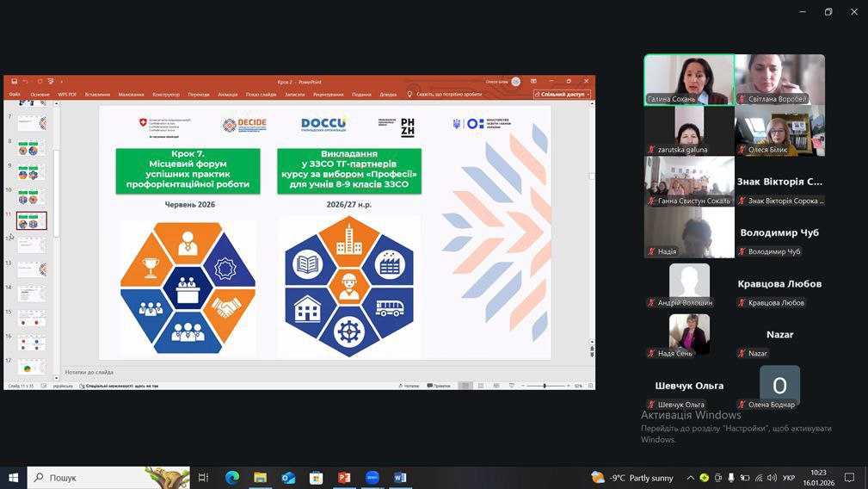Click the Файл button in ribbon
The image size is (868, 489).
15,95
